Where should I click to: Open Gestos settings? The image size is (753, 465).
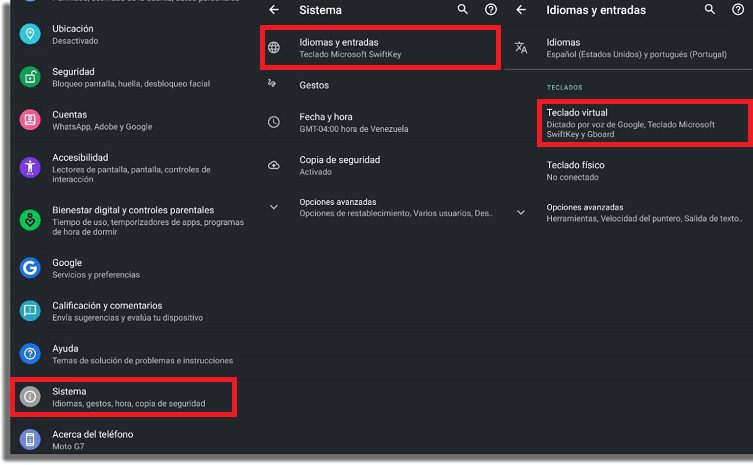coord(380,85)
